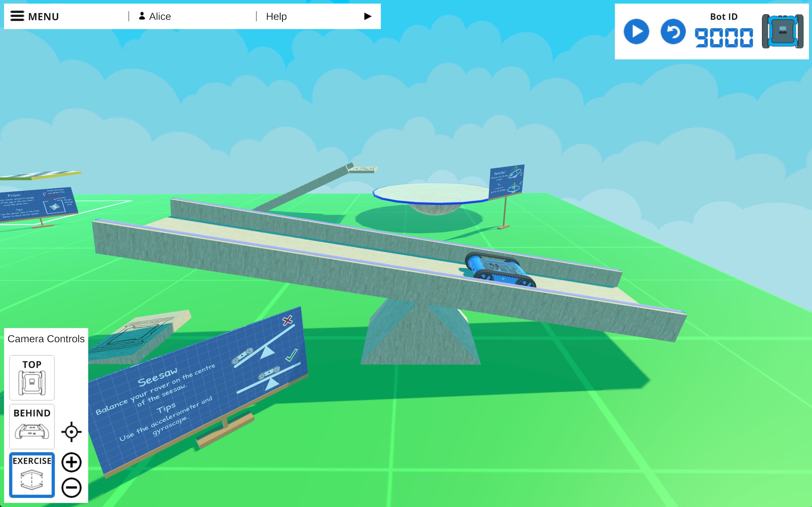
Task: Click the 9000 Bot ID number
Action: pos(723,38)
